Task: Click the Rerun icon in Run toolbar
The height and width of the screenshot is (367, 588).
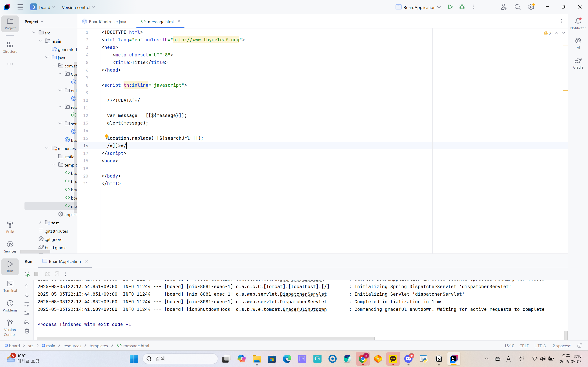Action: pyautogui.click(x=27, y=274)
